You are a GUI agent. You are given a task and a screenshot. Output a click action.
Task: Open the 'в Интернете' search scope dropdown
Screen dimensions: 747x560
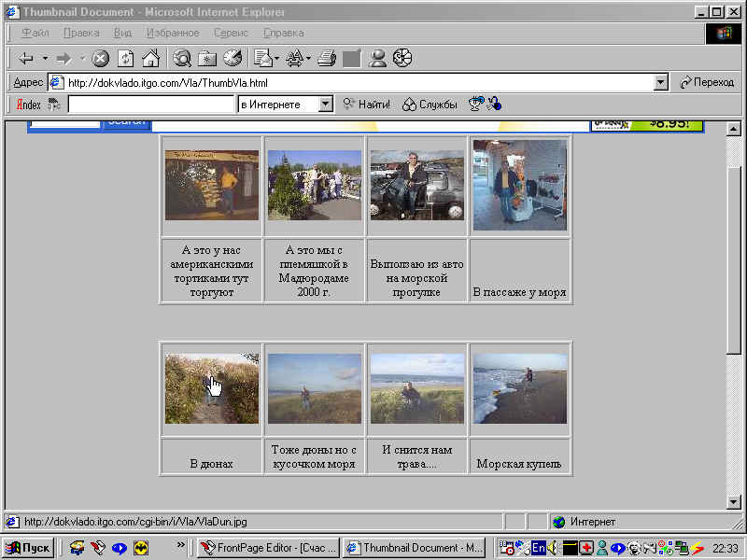[x=325, y=105]
